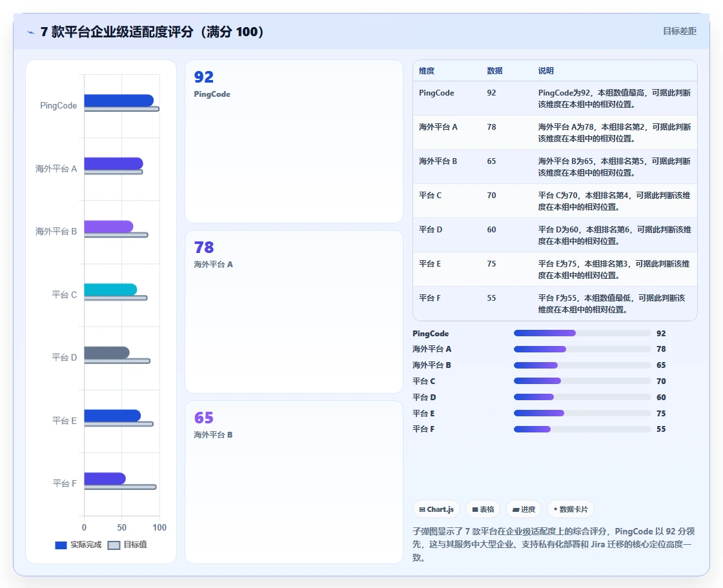Image resolution: width=723 pixels, height=588 pixels.
Task: Click the 海外平台 A purple chart bar
Action: pyautogui.click(x=114, y=163)
